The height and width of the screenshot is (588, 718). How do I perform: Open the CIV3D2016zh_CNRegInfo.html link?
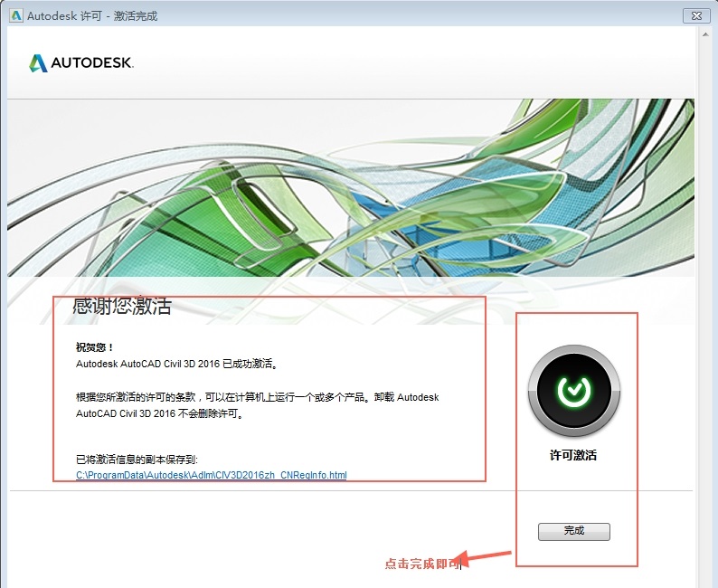211,475
